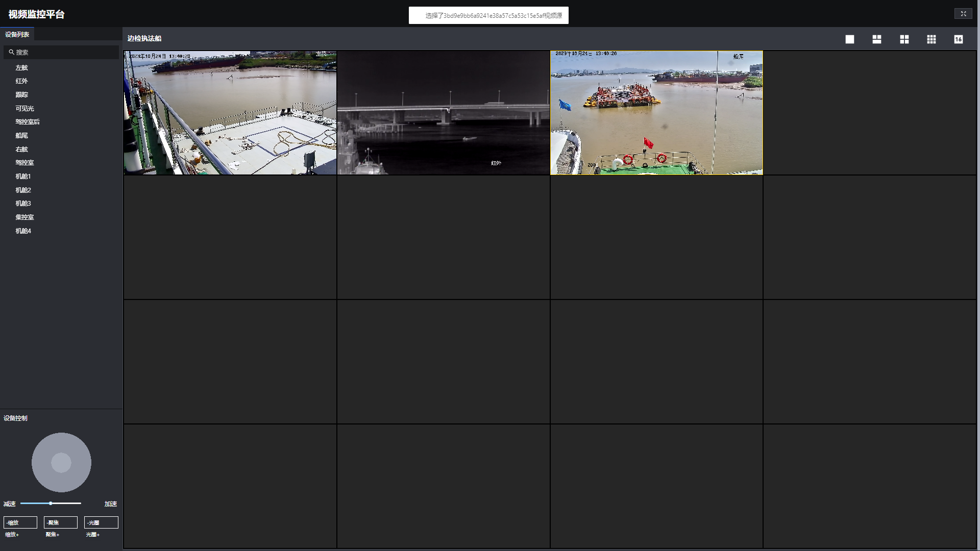Select the infrared bridge video pane
This screenshot has width=980, height=551.
[443, 112]
